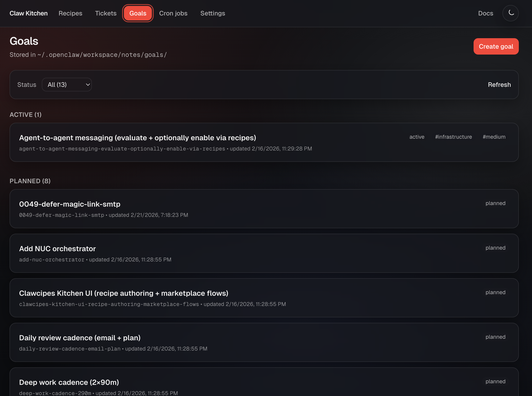532x396 pixels.
Task: Go to Cron jobs page
Action: coord(173,13)
